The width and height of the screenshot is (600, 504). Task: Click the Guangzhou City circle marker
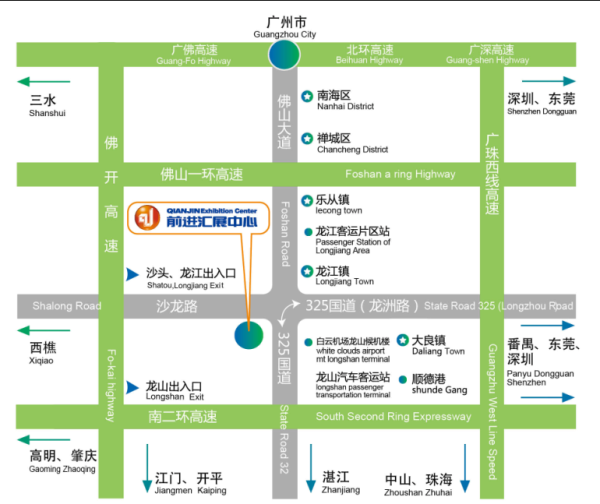click(x=285, y=54)
